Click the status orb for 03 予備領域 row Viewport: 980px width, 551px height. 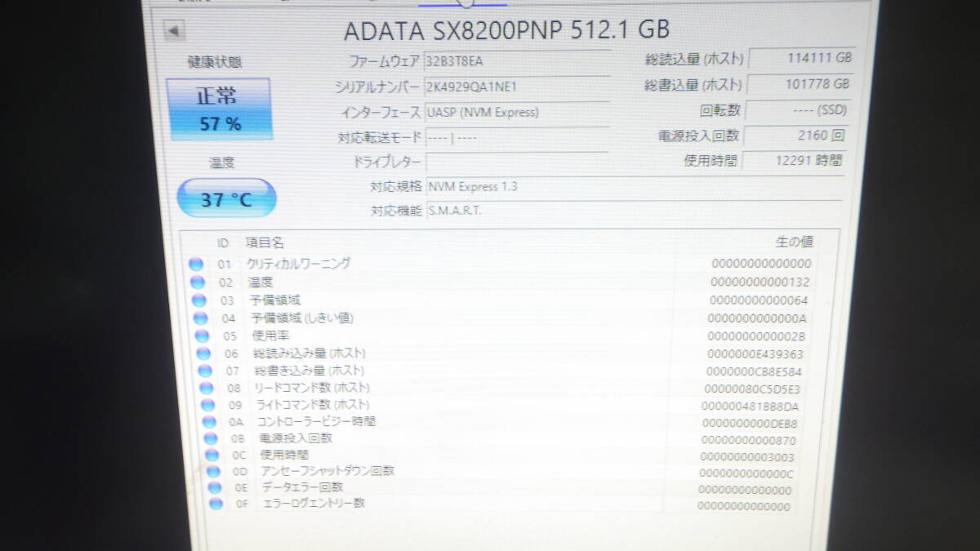click(x=198, y=300)
